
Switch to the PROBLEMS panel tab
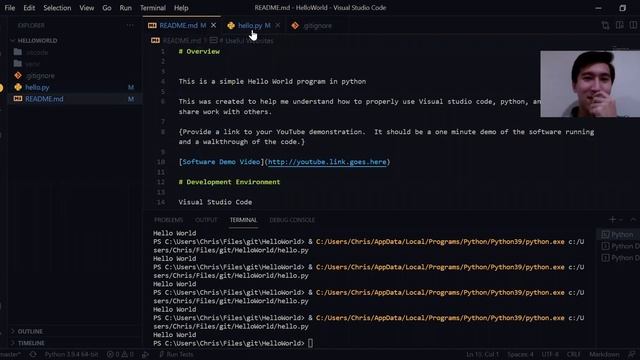click(x=169, y=220)
